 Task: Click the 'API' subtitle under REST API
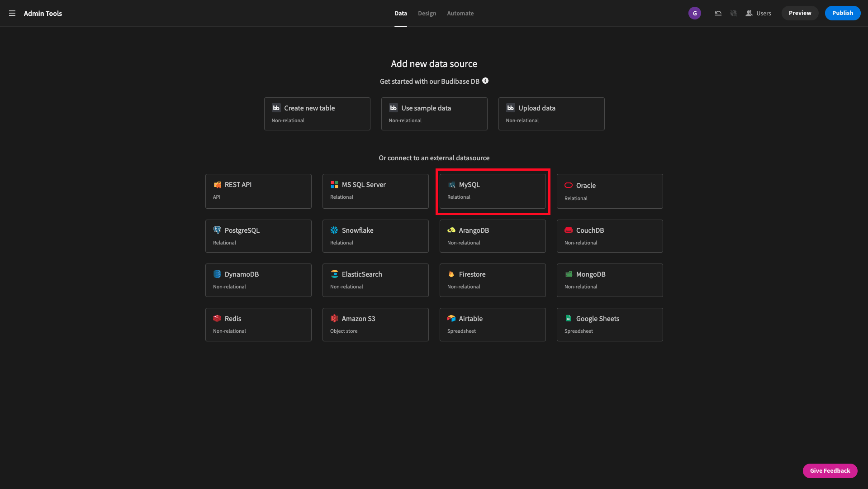[217, 197]
